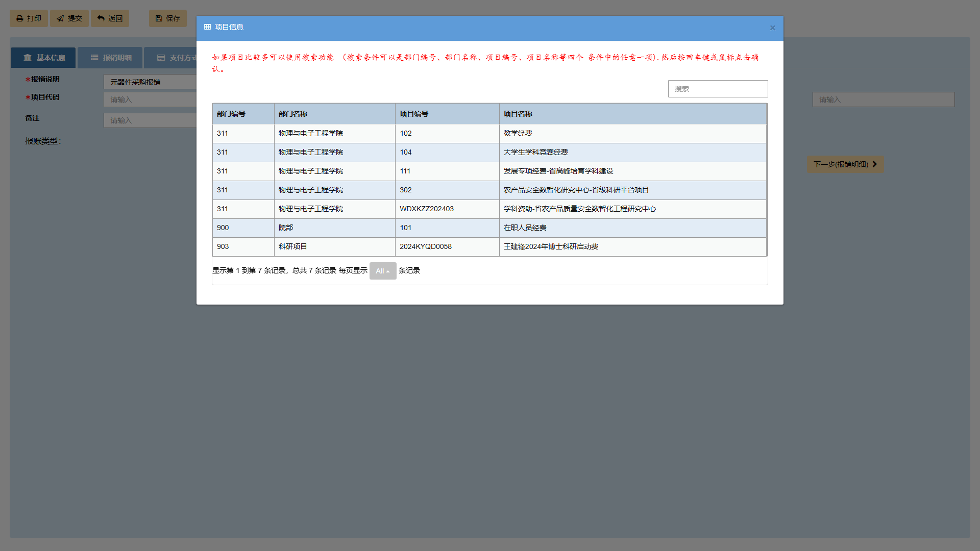
Task: Close the 项目信息 dialog
Action: pos(773,28)
